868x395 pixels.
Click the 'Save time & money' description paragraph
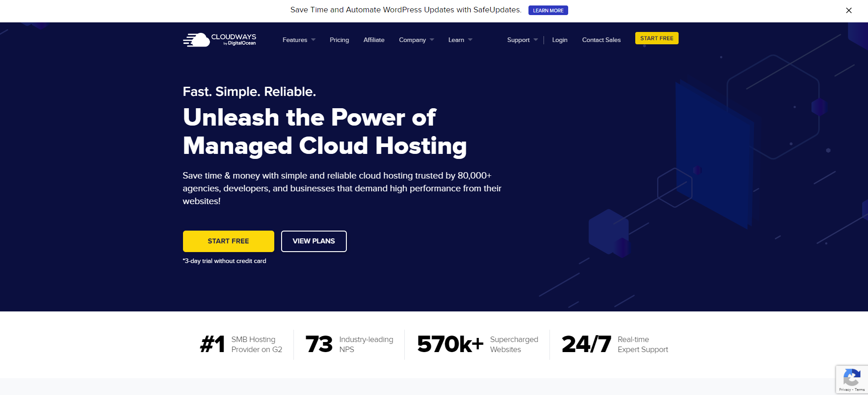pos(342,188)
